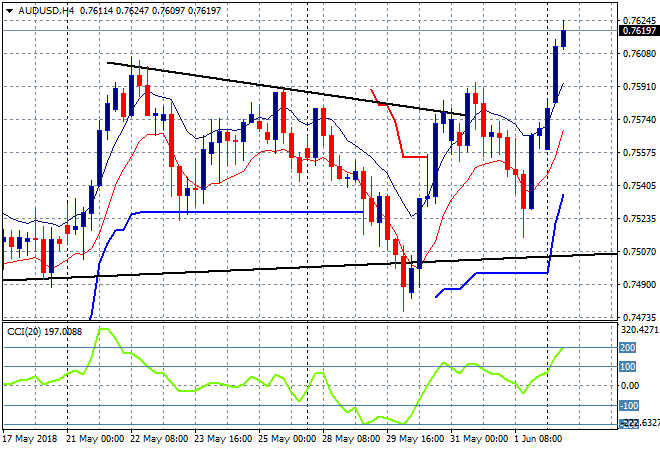The height and width of the screenshot is (450, 660).
Task: Click the 23 May 16:00 time label
Action: coord(223,439)
